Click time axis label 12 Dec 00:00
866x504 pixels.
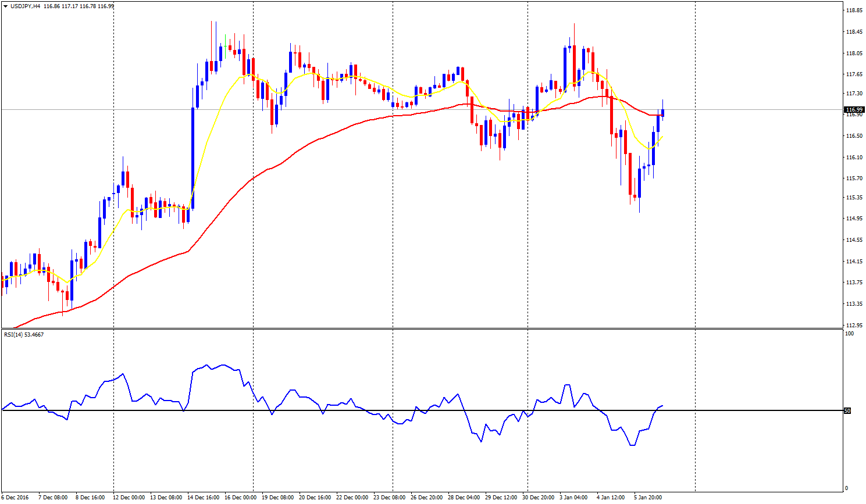pyautogui.click(x=129, y=498)
